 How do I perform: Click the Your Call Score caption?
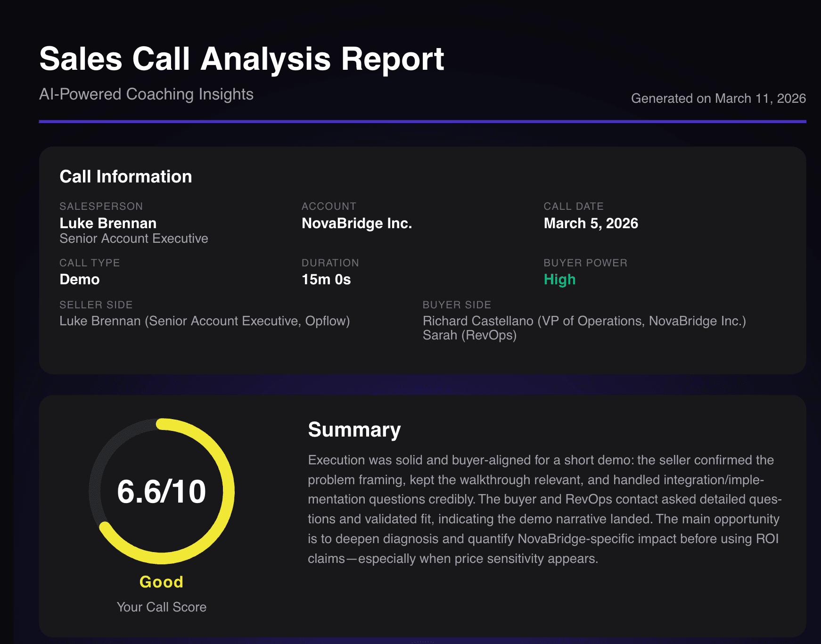click(162, 607)
